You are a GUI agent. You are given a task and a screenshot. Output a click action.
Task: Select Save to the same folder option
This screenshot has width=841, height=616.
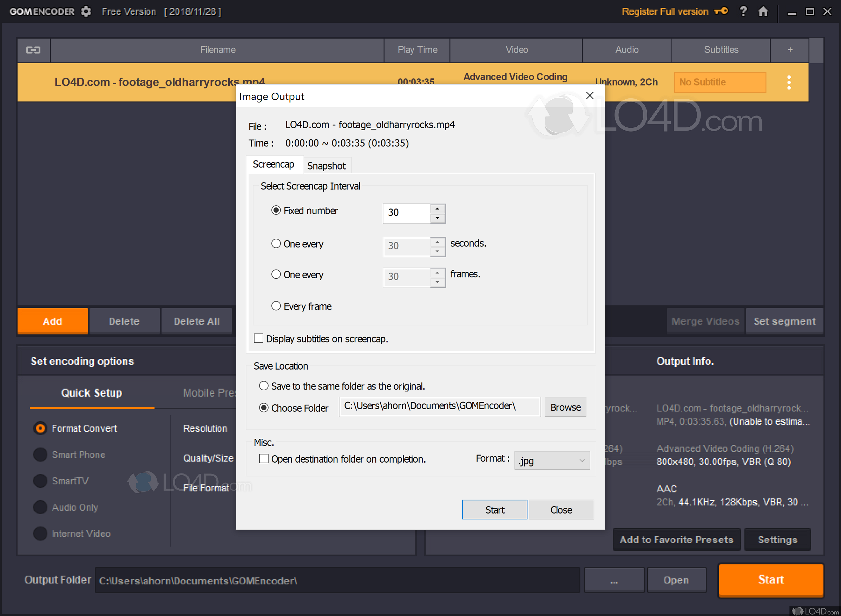point(264,386)
